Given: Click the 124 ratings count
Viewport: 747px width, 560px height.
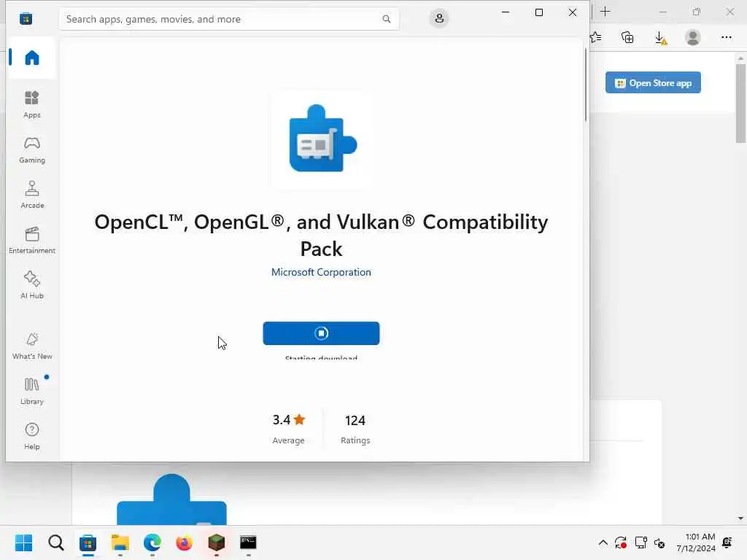Looking at the screenshot, I should point(355,421).
